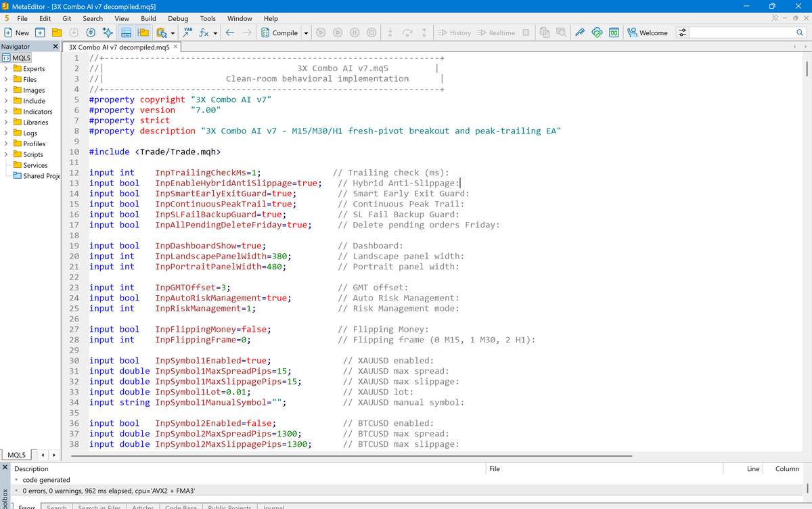
Task: Open the Git menu
Action: coord(67,18)
